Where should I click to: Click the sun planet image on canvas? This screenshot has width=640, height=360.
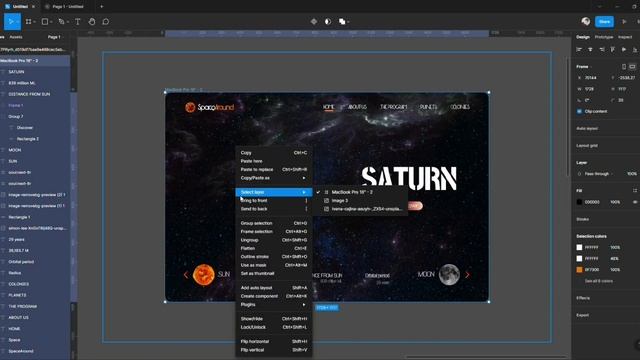(x=204, y=274)
